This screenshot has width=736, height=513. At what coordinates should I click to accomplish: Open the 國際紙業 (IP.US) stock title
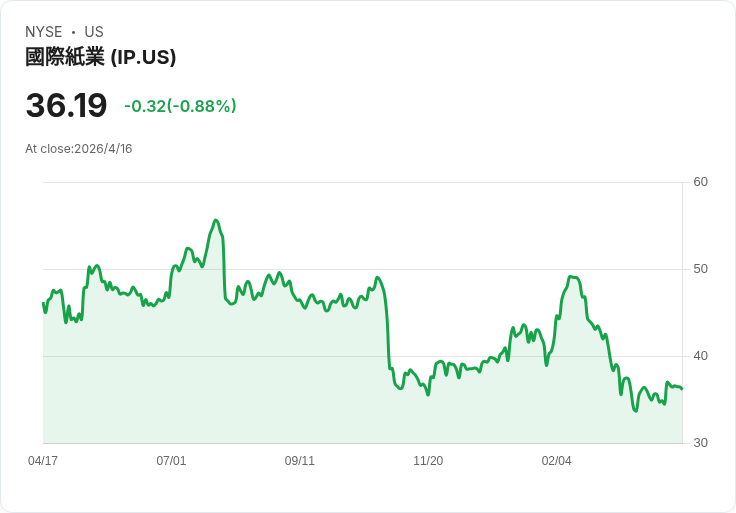(x=100, y=57)
